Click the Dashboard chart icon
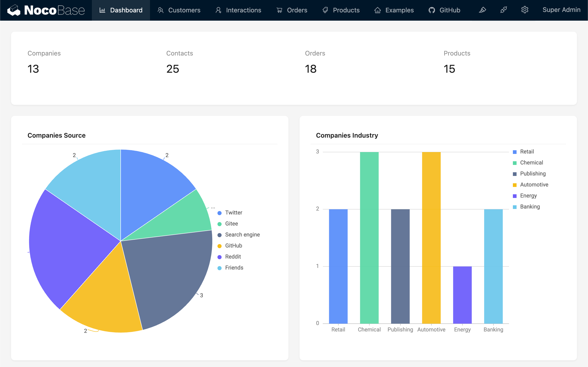Image resolution: width=588 pixels, height=367 pixels. pos(102,10)
